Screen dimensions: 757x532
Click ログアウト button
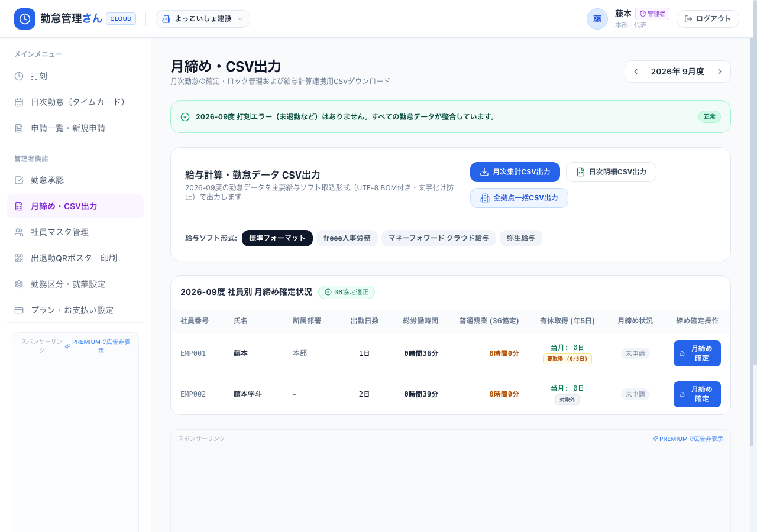(708, 19)
